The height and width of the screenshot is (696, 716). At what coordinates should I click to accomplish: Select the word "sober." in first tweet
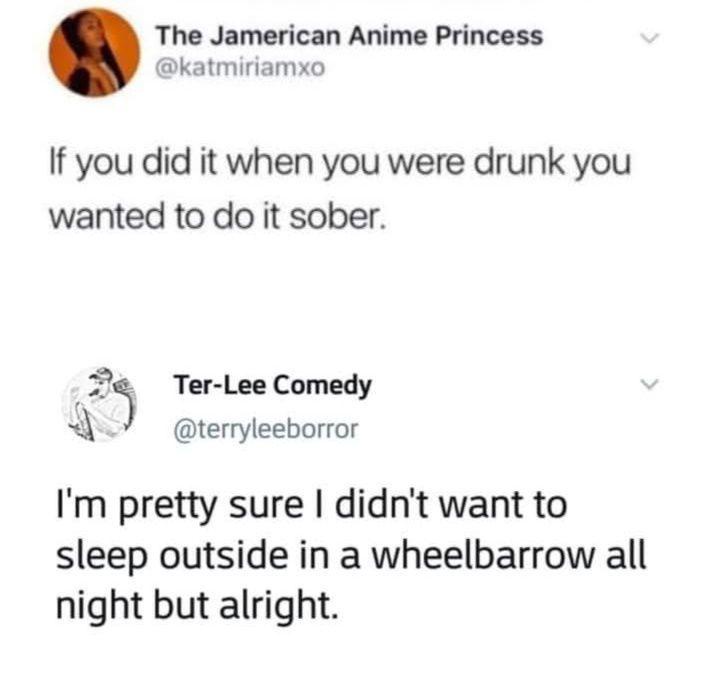click(x=338, y=216)
